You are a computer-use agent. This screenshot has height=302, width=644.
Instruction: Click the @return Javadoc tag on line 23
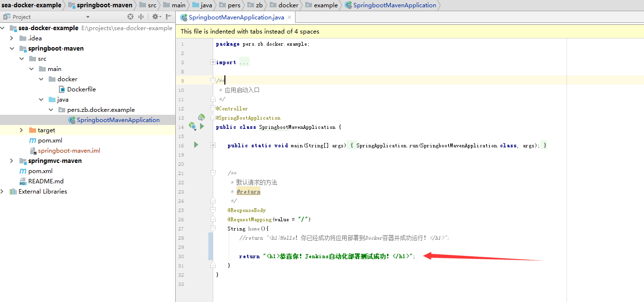248,192
